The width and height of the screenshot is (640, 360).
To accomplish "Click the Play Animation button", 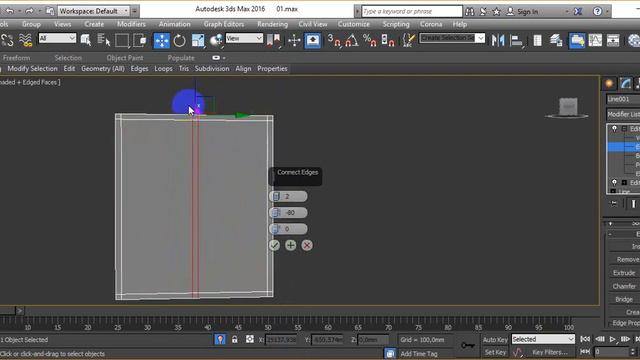I will 612,339.
